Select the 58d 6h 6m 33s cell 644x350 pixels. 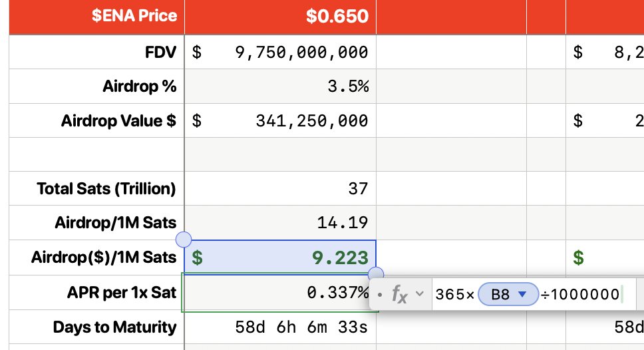tap(280, 327)
